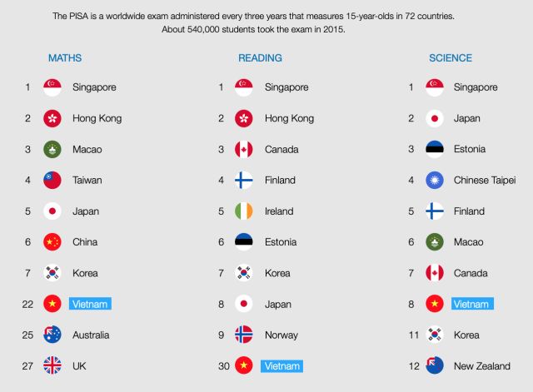Select the Macao flag in Maths column
533x392 pixels.
[52, 150]
